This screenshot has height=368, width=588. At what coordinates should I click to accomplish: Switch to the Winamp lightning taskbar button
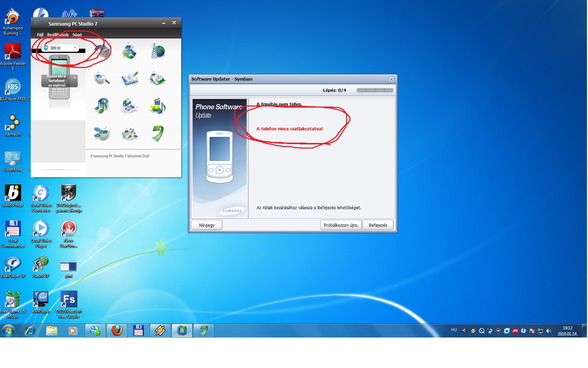[160, 330]
